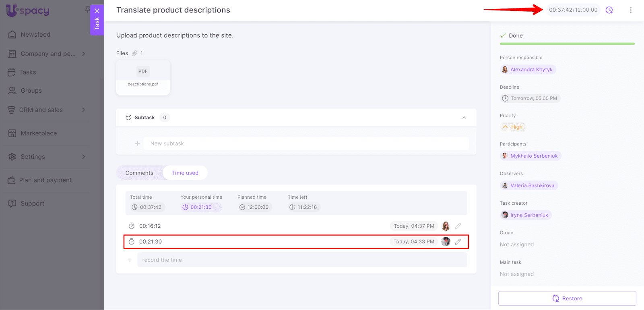
Task: Open the descriptions.pdf file attachment
Action: (143, 77)
